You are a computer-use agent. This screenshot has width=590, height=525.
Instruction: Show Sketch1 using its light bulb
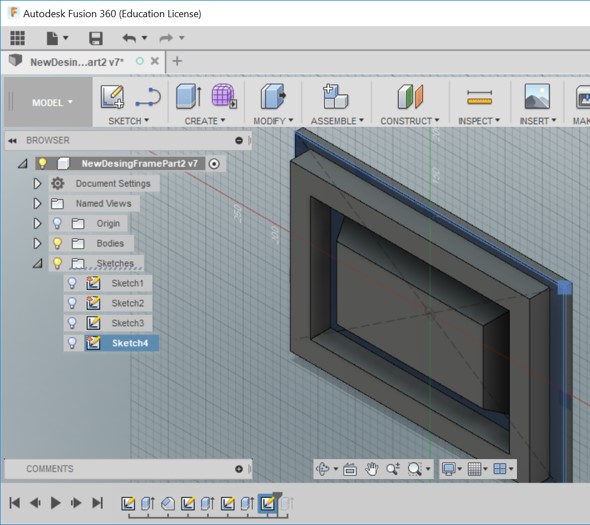pos(72,283)
